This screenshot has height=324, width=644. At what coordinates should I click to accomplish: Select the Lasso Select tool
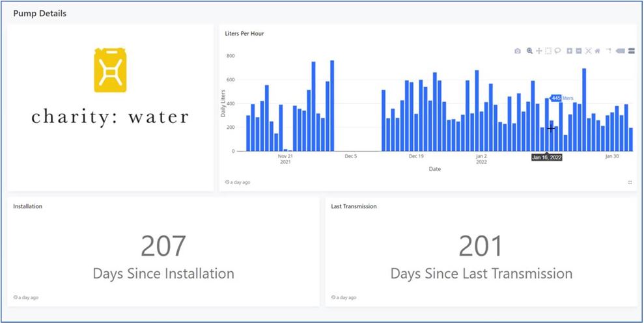[x=558, y=51]
